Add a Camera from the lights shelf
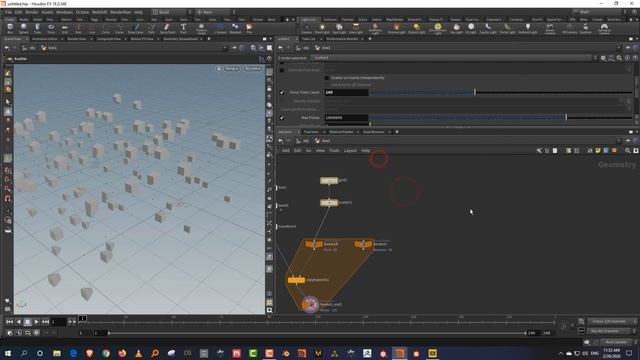Screen dimensions: 640x360 pyautogui.click(x=306, y=28)
